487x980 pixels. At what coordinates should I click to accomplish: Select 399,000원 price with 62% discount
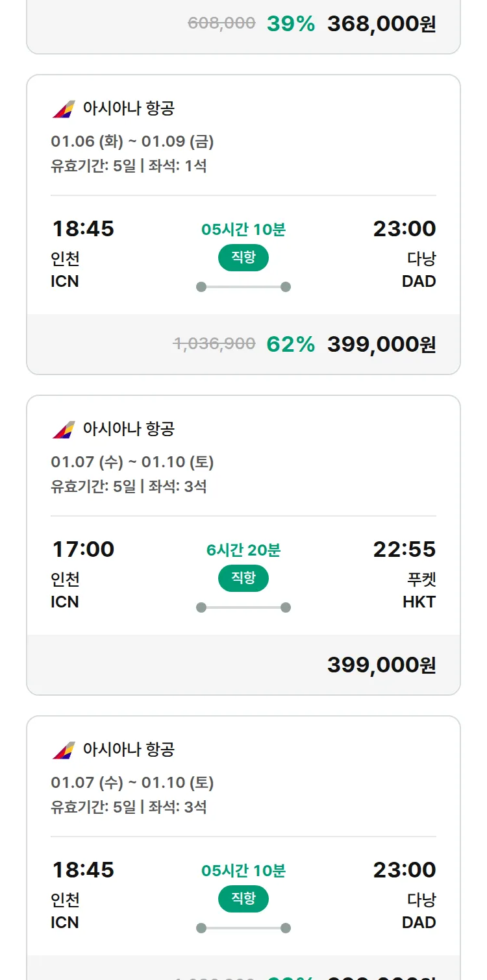coord(381,344)
